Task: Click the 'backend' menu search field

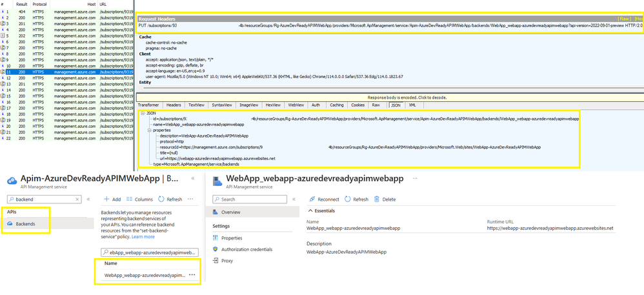Action: pos(45,199)
